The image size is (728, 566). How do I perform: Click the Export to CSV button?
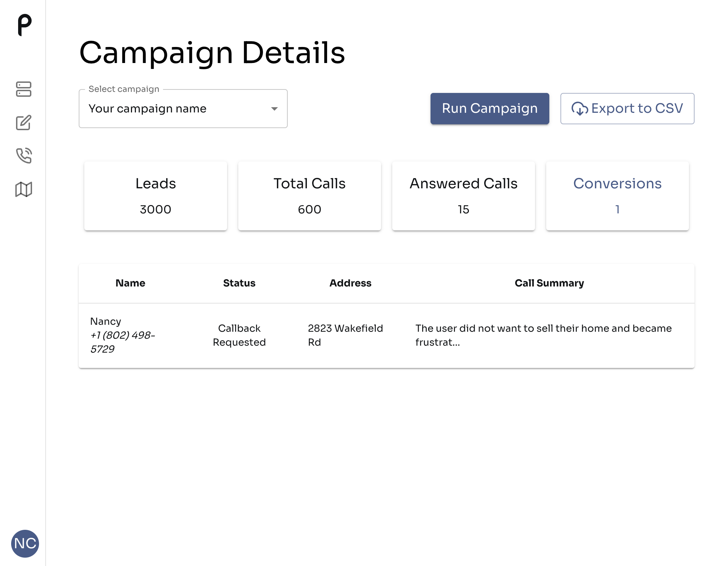627,109
